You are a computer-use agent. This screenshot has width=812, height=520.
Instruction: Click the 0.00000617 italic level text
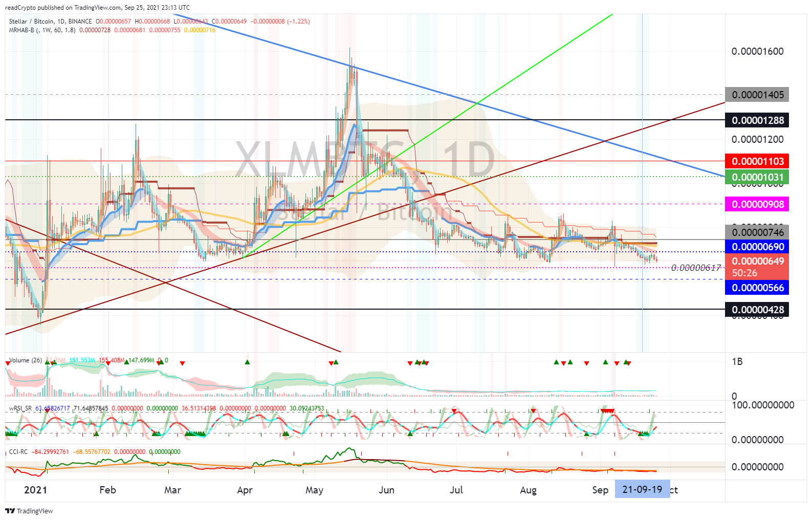(696, 268)
